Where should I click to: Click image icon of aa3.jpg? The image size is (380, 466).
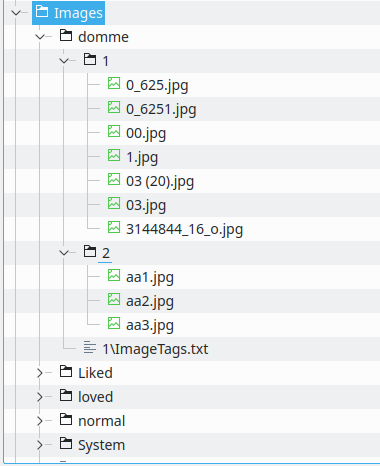[x=114, y=323]
